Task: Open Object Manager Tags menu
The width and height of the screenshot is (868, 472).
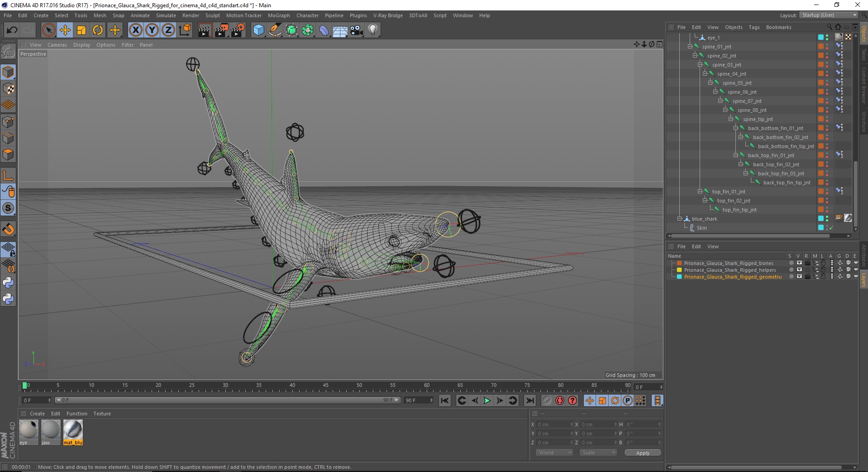Action: 754,27
